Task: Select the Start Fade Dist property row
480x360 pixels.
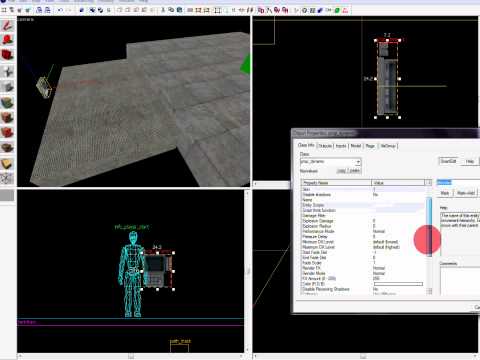Action: [x=363, y=252]
